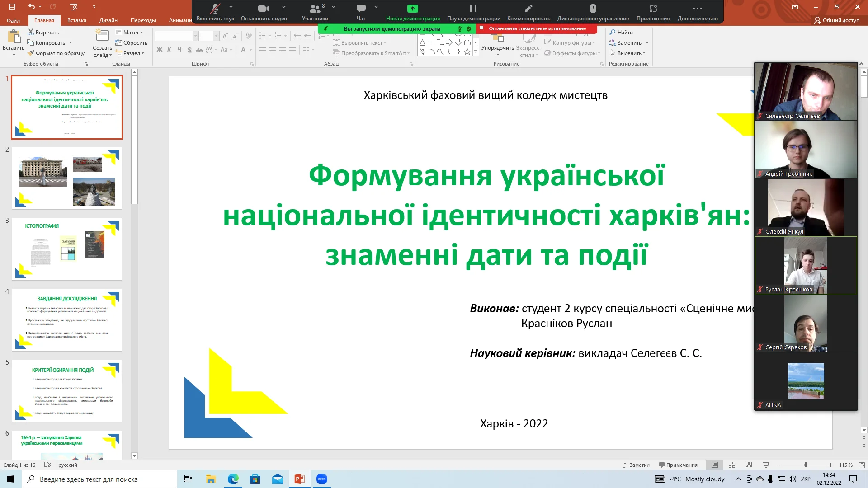
Task: Open the Файл menu
Action: click(x=13, y=20)
